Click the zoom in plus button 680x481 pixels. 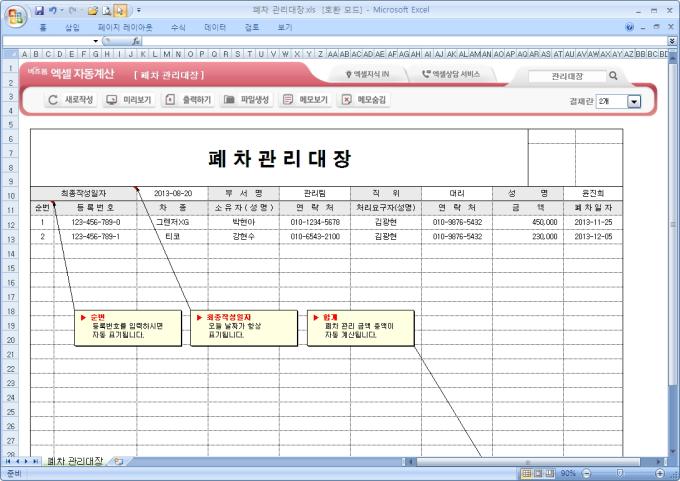pyautogui.click(x=660, y=473)
